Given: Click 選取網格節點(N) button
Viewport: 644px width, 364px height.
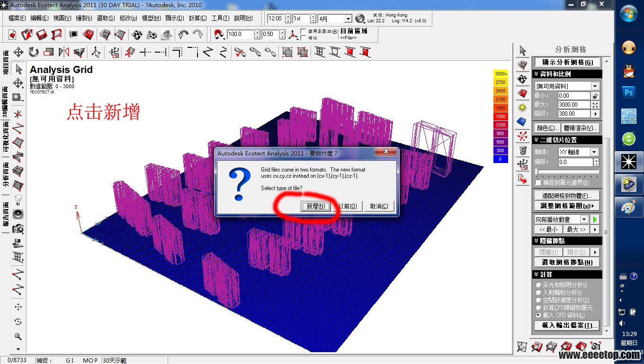Looking at the screenshot, I should point(567,263).
